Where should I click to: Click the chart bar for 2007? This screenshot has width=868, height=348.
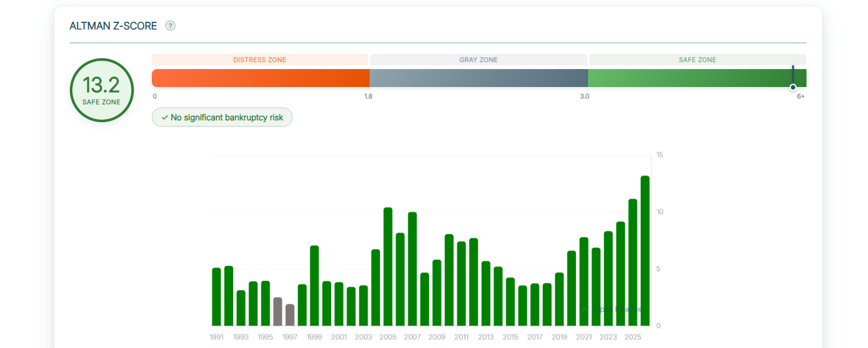click(x=412, y=269)
